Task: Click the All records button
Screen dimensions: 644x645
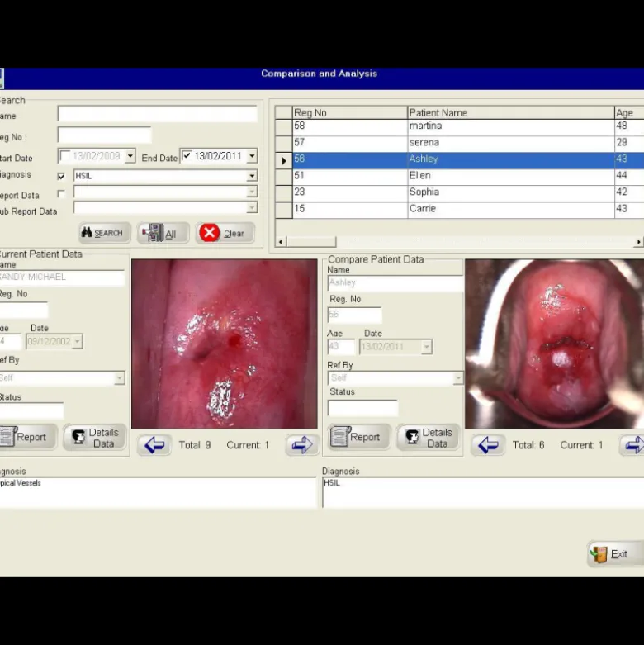Action: click(x=163, y=233)
